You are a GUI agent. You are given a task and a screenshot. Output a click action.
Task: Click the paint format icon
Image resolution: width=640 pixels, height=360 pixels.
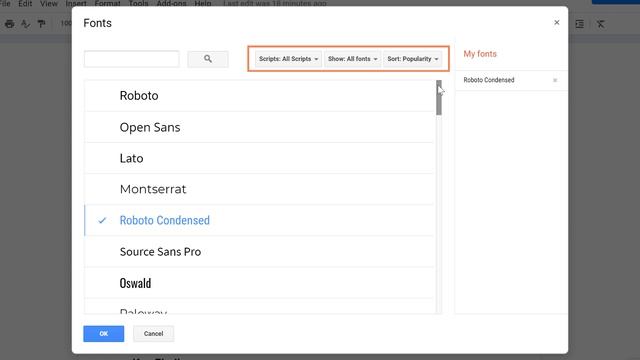point(41,24)
